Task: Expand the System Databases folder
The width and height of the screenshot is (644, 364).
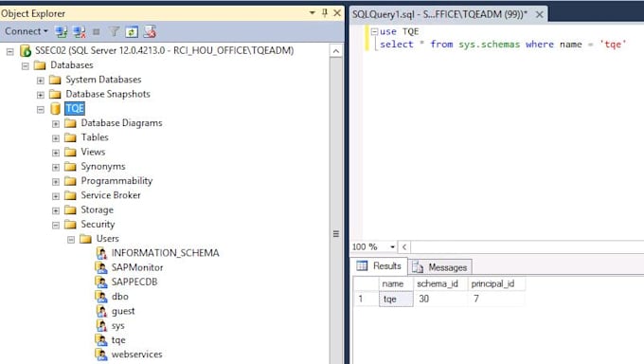Action: 40,81
